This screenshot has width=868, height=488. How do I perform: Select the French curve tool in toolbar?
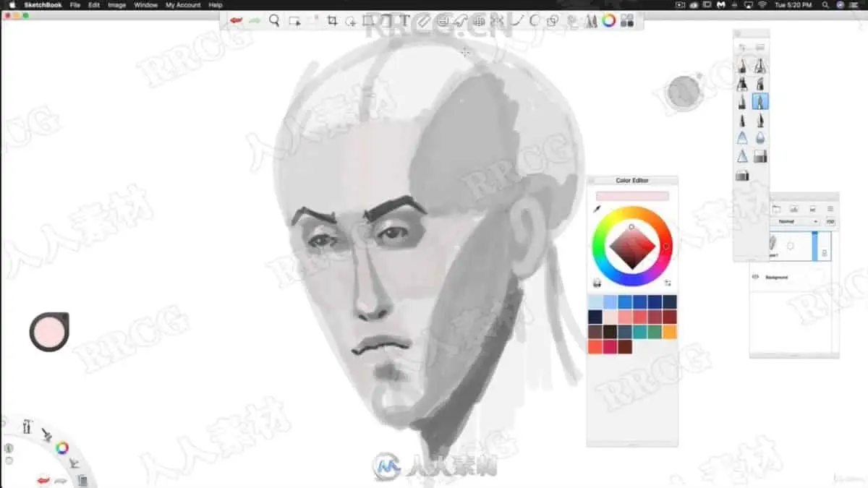461,21
